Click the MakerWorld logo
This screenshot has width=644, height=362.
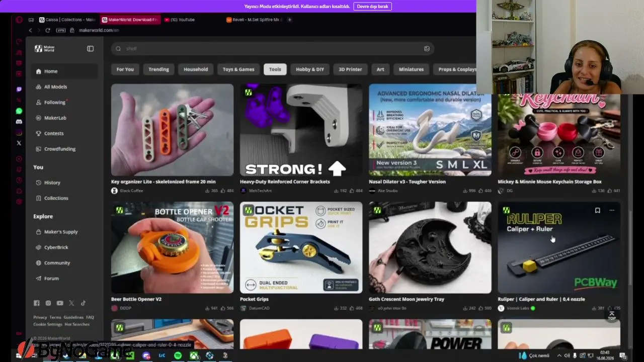pos(44,49)
